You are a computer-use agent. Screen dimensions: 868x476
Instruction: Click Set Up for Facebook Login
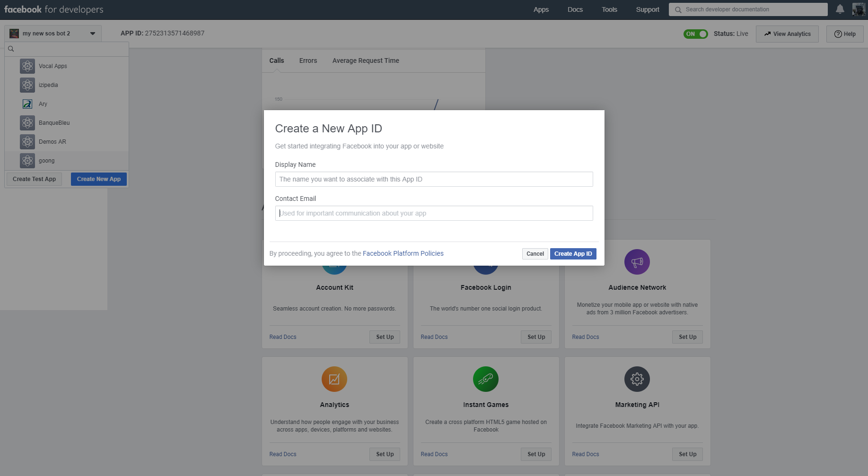click(536, 337)
